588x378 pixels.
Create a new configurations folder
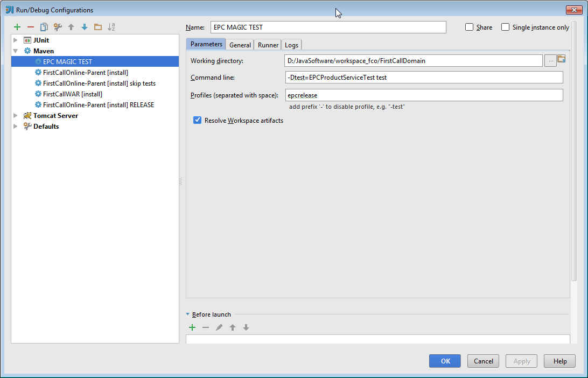[x=98, y=27]
